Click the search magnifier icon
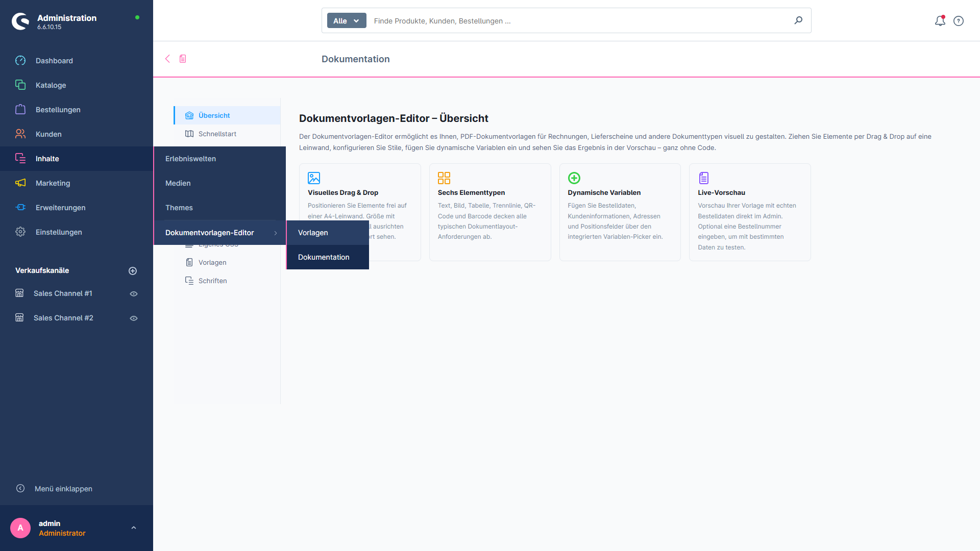 pos(798,20)
